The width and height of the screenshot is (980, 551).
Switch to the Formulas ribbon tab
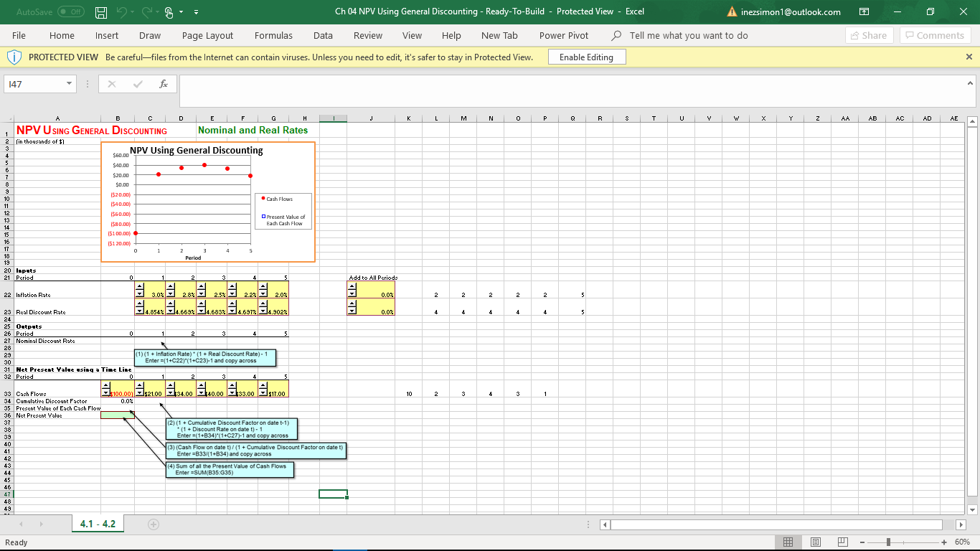point(273,35)
